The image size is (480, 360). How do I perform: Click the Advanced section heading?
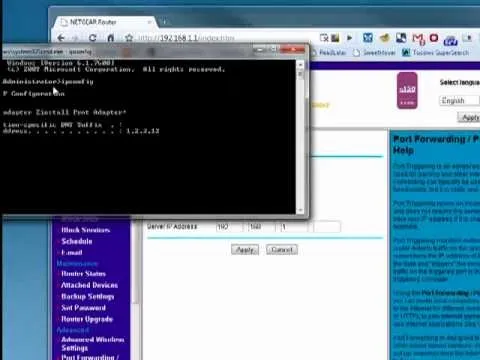click(73, 330)
